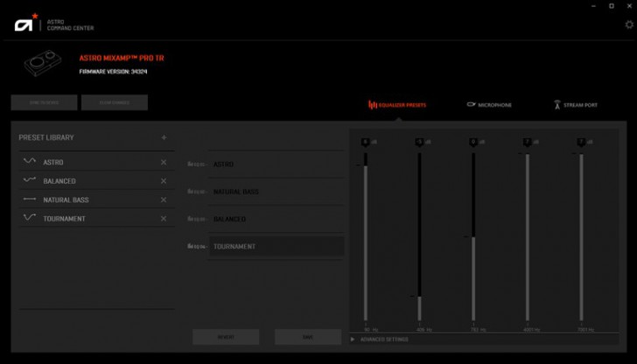
Task: Click the 7 dB value badge above 7001 Hz
Action: 581,142
